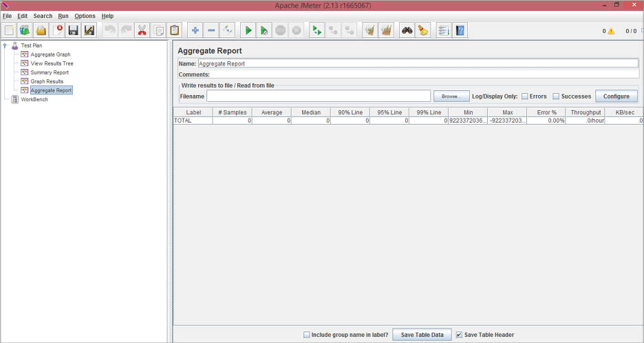
Task: Click the Clear broom icon
Action: point(423,30)
